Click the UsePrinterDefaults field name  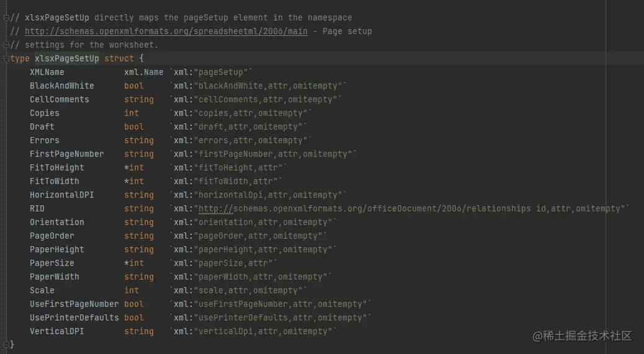pos(74,317)
